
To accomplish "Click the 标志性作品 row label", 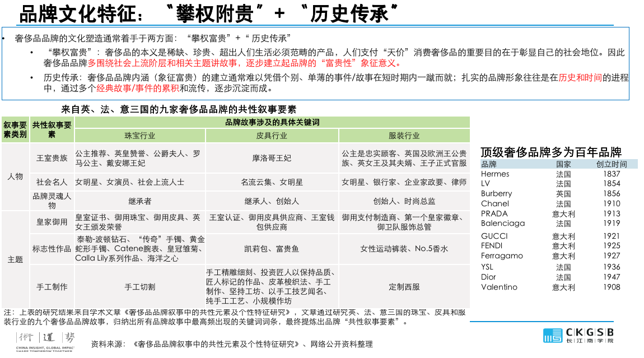I will (x=52, y=249).
